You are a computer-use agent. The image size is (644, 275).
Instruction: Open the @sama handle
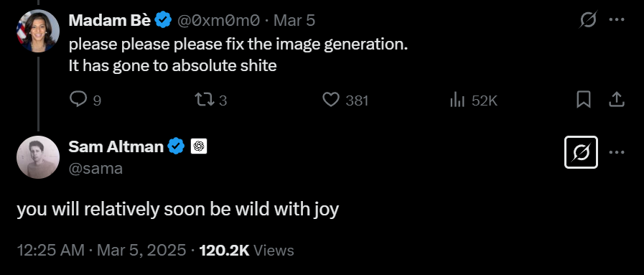[x=95, y=168]
